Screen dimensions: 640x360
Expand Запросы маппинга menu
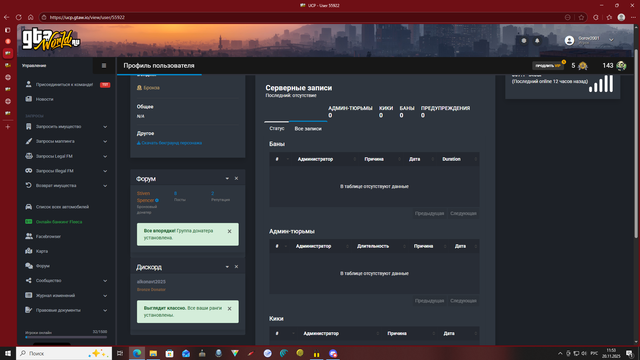(x=67, y=141)
